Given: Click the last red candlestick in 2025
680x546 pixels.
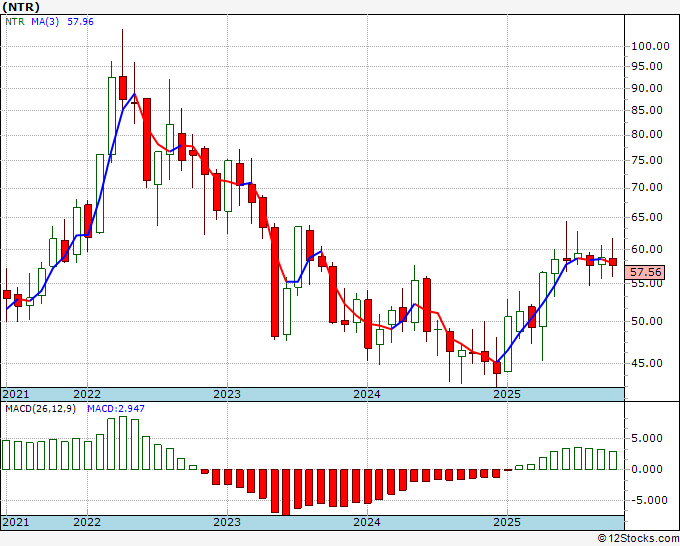Looking at the screenshot, I should coord(613,262).
